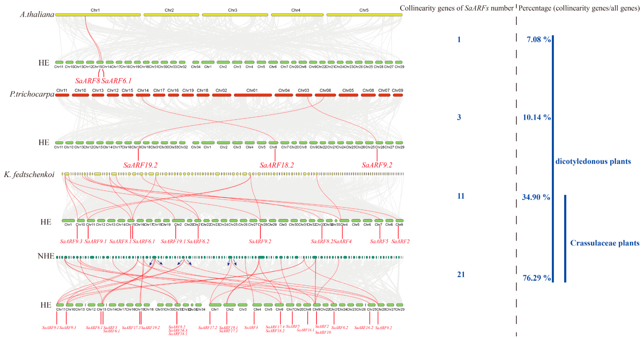Select the 76.29 % percentage value
The width and height of the screenshot is (644, 338).
pos(537,278)
